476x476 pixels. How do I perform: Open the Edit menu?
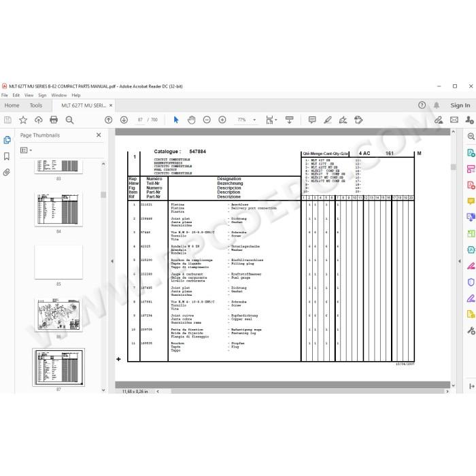point(16,95)
